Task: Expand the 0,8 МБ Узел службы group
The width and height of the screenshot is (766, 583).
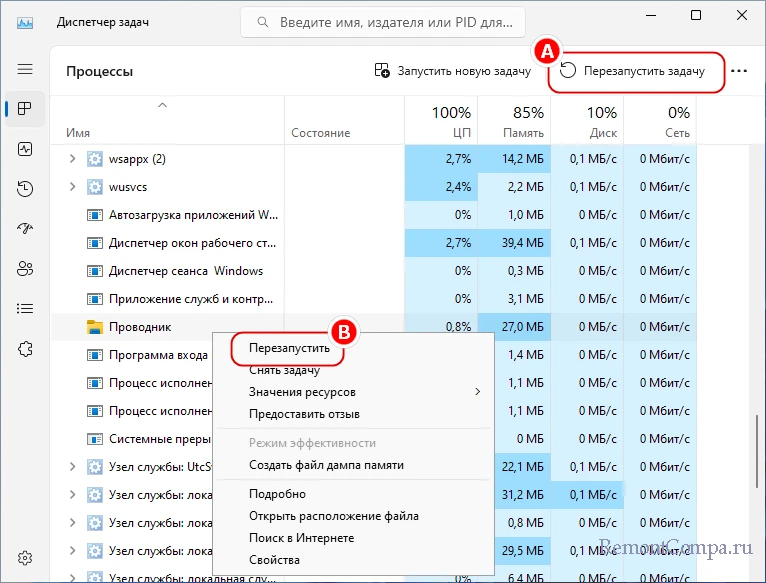Action: pos(72,522)
